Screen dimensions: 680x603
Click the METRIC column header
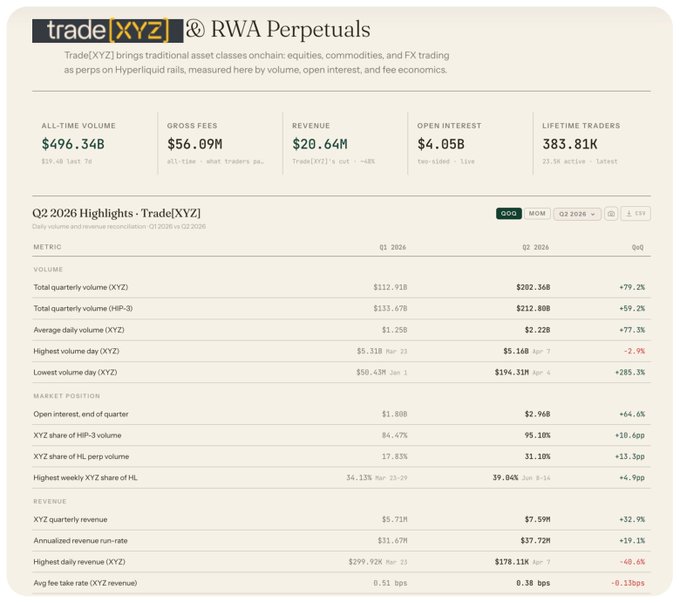tap(47, 247)
